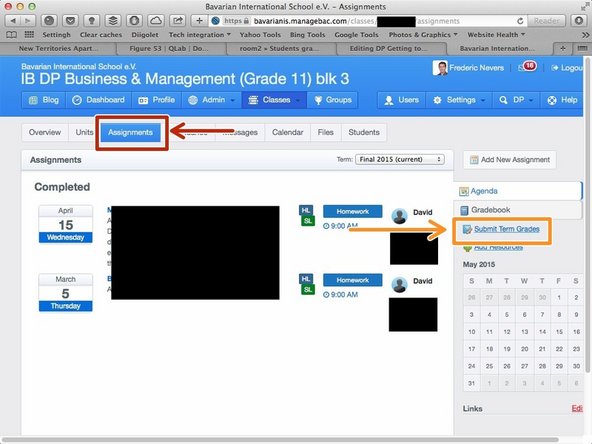Image resolution: width=592 pixels, height=444 pixels.
Task: Click the HL badge for March 5 assignment
Action: [305, 279]
